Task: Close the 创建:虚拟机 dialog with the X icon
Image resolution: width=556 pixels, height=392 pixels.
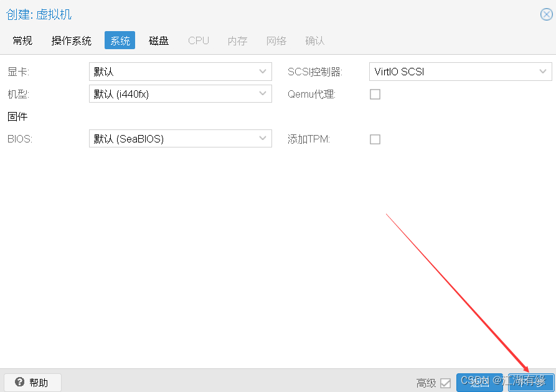Action: point(545,14)
